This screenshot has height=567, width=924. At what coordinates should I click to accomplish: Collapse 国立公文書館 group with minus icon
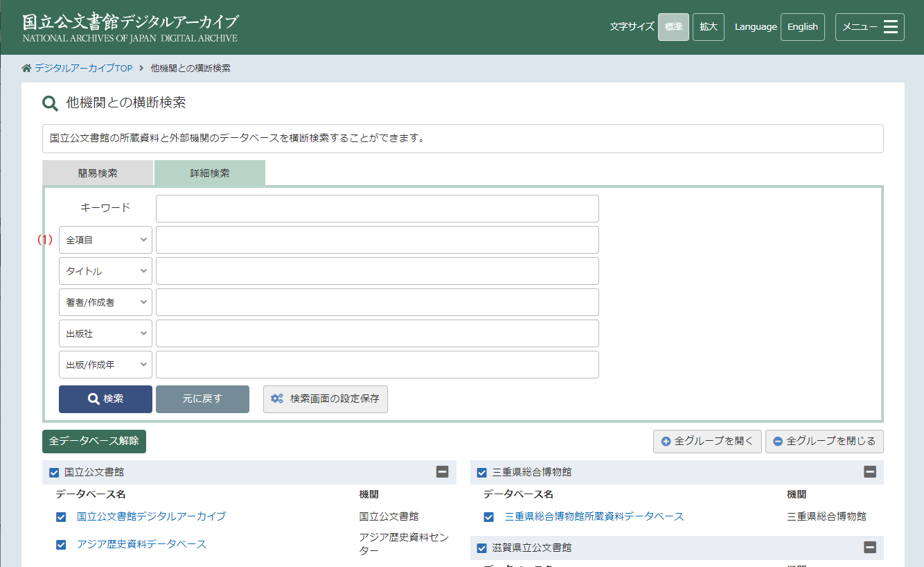click(442, 472)
